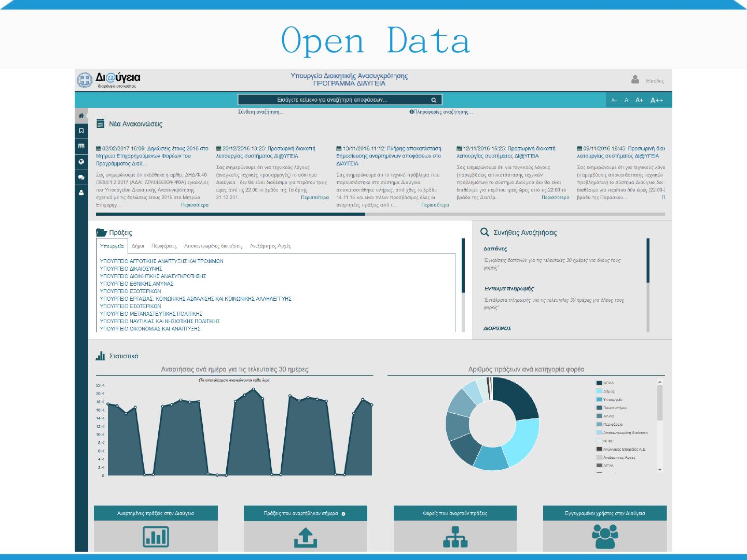This screenshot has height=560, width=747.
Task: Click the upload icon under Πράξεις που αναρτήθηκαν σήμερα
Action: (306, 537)
